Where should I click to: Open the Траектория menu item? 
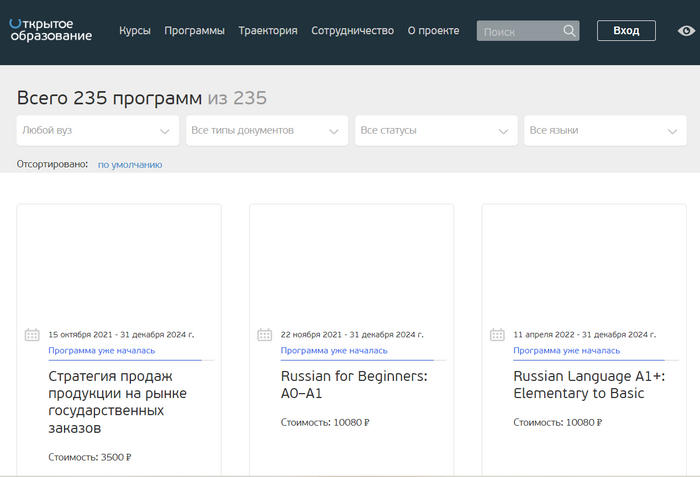coord(268,31)
